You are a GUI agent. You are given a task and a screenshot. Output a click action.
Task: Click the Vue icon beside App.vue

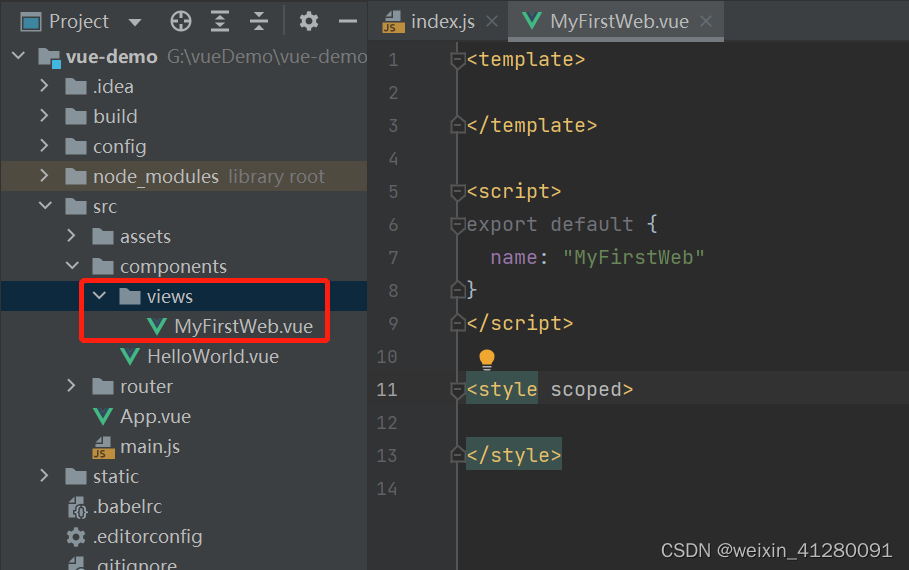[x=103, y=416]
